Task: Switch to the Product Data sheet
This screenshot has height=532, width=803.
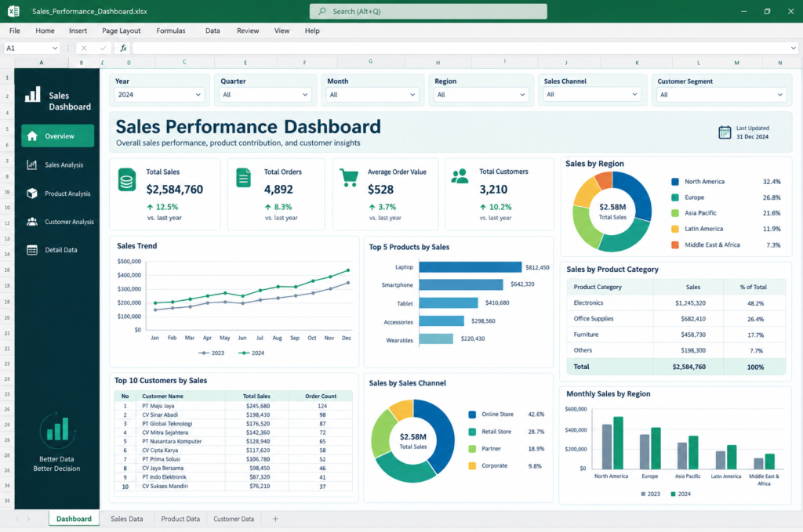Action: tap(180, 519)
